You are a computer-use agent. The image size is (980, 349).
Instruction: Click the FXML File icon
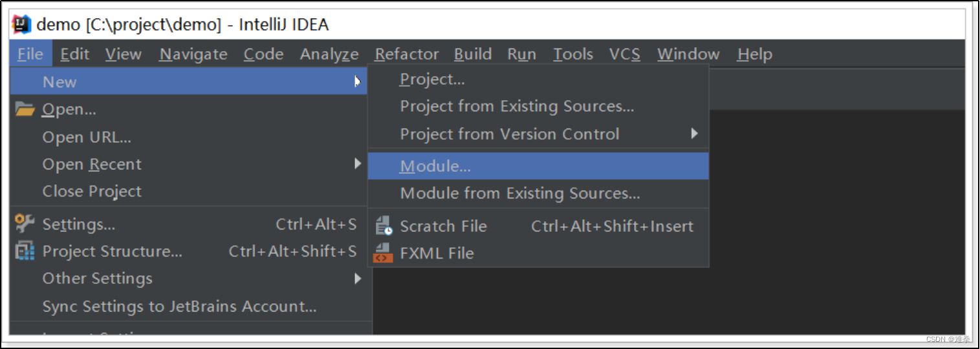(x=384, y=253)
